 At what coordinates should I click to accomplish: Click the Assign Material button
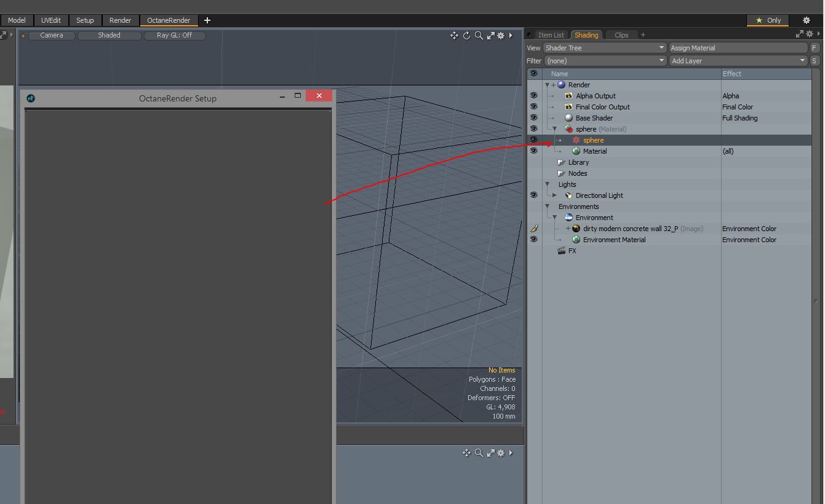point(738,48)
